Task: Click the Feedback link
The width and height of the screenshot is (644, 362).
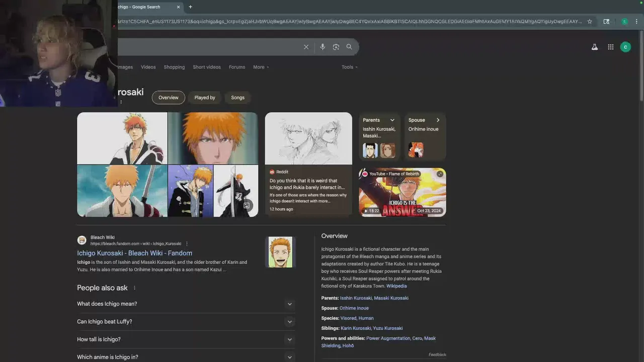Action: [437, 354]
